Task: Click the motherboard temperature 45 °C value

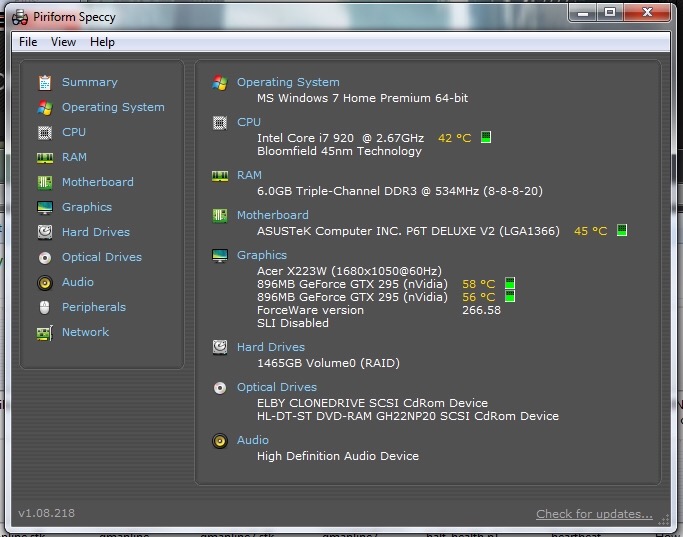Action: tap(590, 231)
